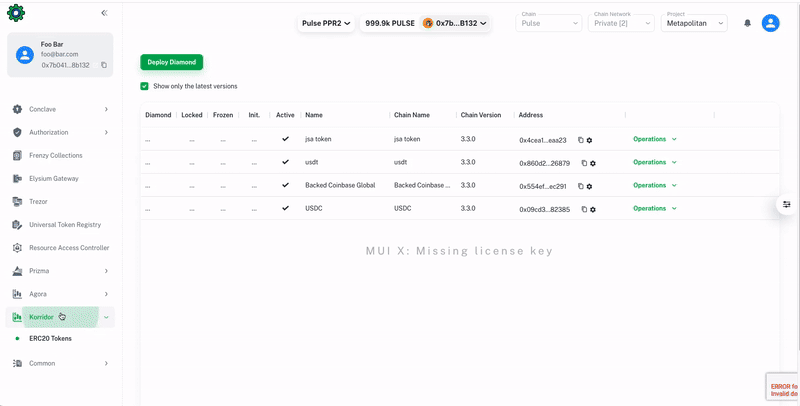Open the Chain dropdown showing Pulse
Screen dimensions: 800x406
(549, 23)
